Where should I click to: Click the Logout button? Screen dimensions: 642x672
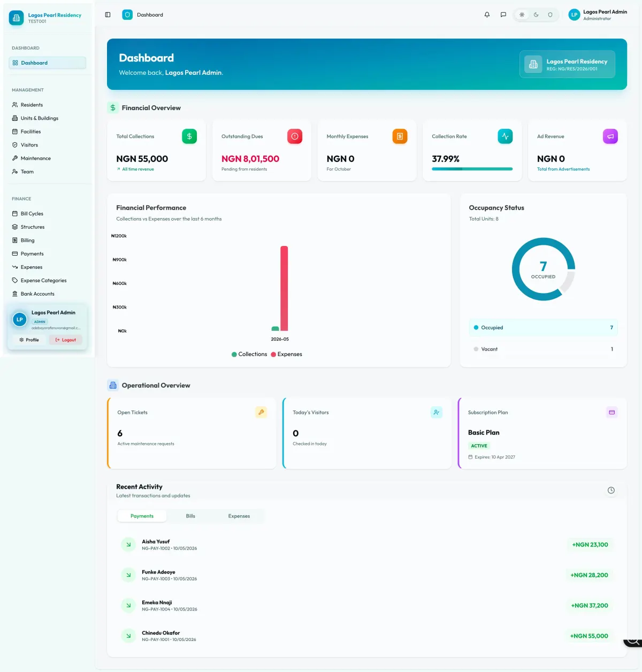[x=66, y=340]
